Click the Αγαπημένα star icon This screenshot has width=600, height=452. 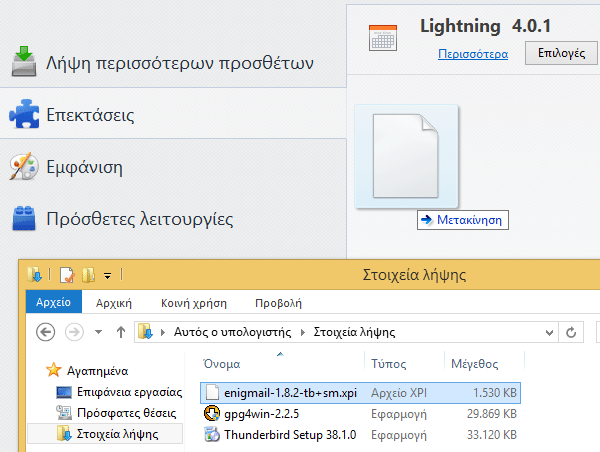[x=54, y=370]
